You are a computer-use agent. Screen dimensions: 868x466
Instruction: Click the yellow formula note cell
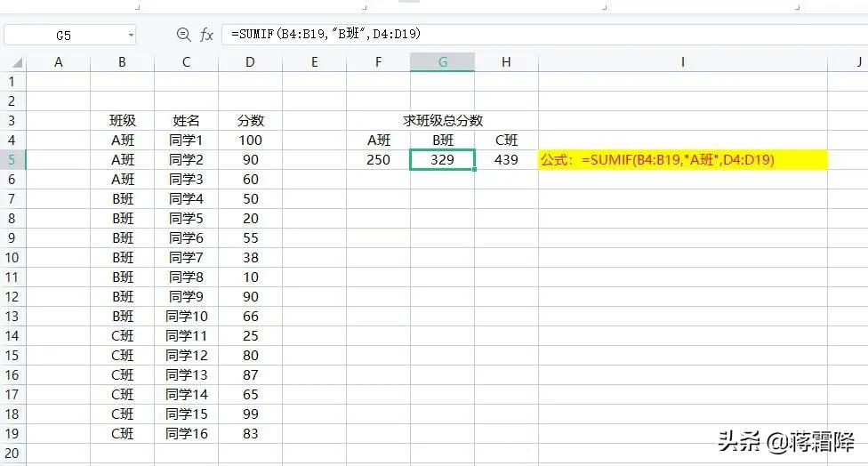(x=682, y=160)
